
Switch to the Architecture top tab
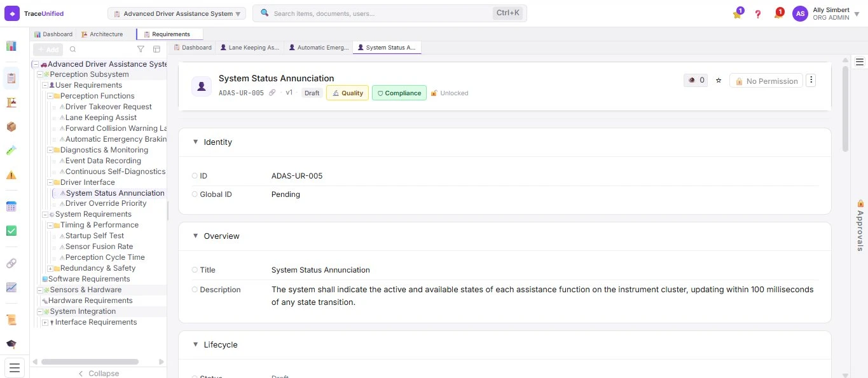102,34
